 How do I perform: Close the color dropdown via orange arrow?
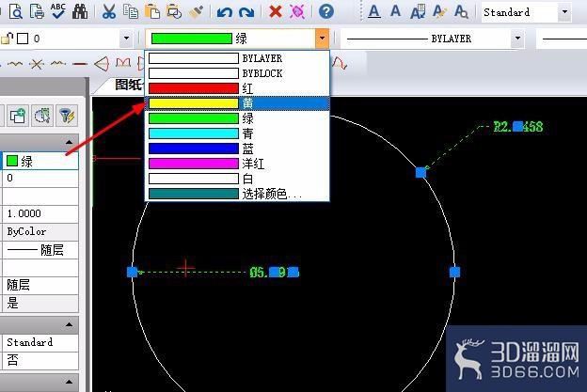click(x=322, y=39)
